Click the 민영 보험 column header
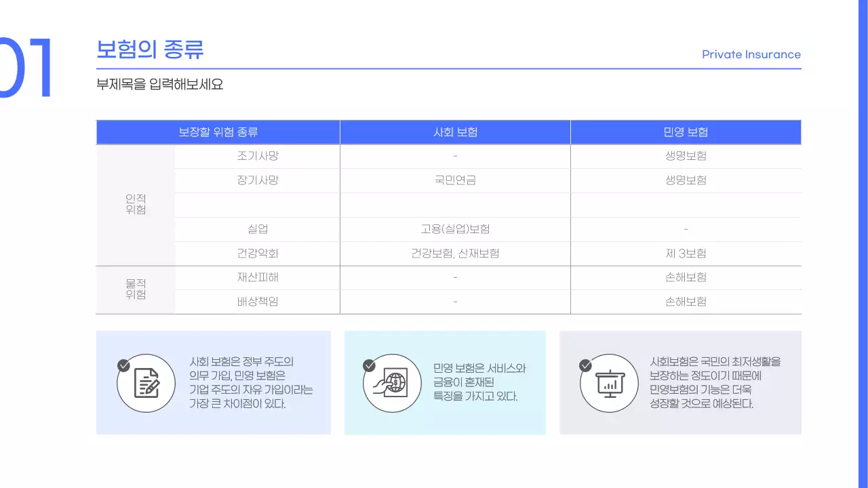 686,131
